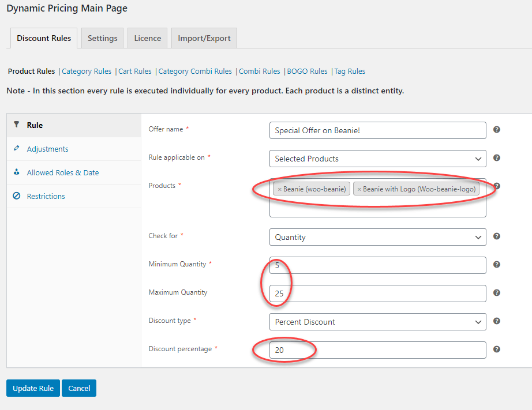Switch to the Import/Export tab
Viewport: 532px width, 410px height.
tap(204, 38)
